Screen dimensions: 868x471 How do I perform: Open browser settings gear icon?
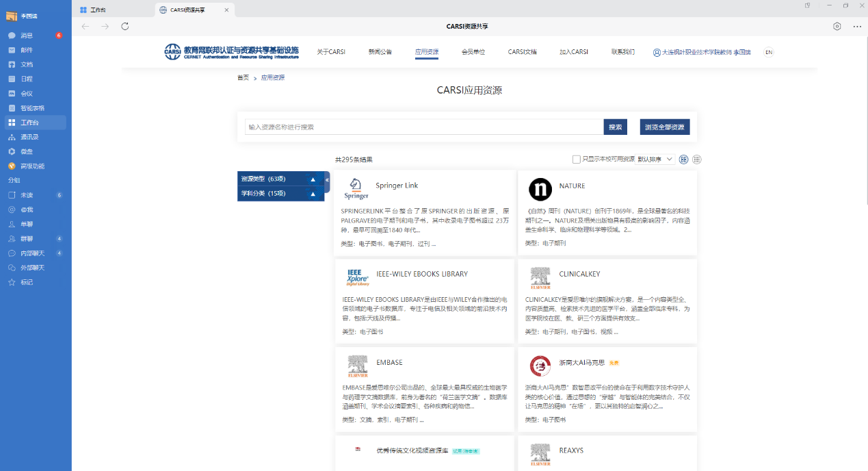[x=837, y=26]
